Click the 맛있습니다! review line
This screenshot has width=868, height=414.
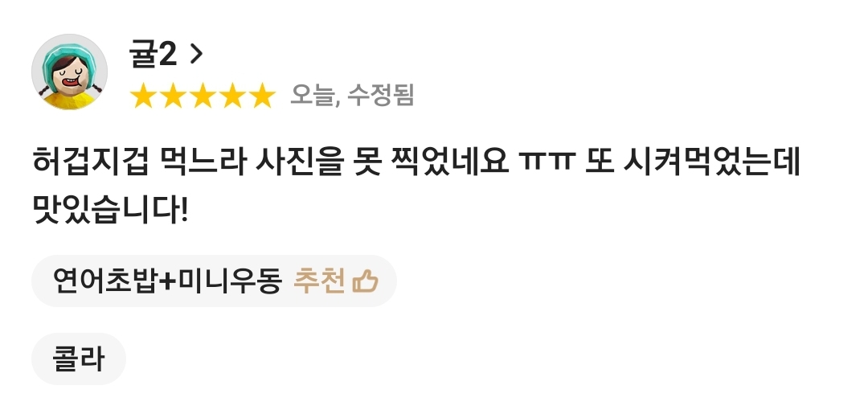111,209
